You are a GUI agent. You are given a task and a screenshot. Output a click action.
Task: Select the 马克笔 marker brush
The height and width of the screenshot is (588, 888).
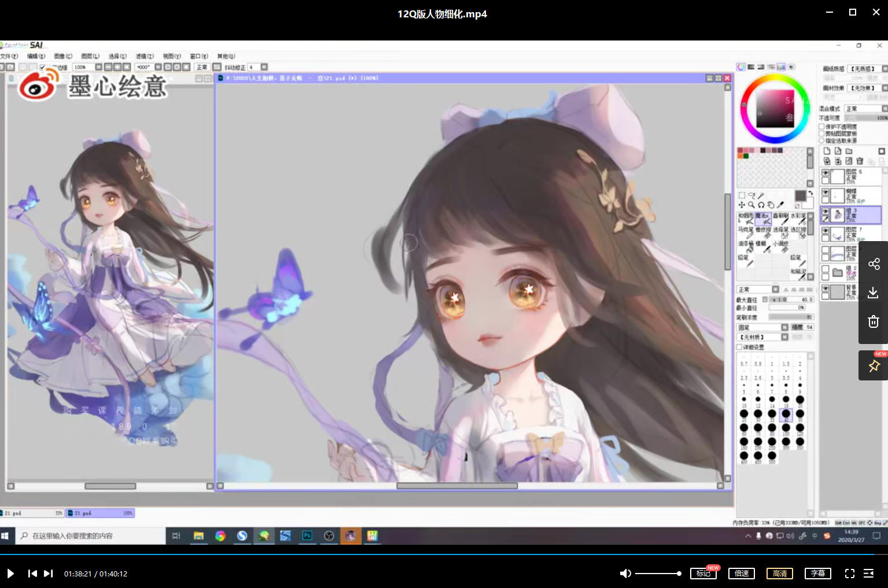pyautogui.click(x=745, y=232)
